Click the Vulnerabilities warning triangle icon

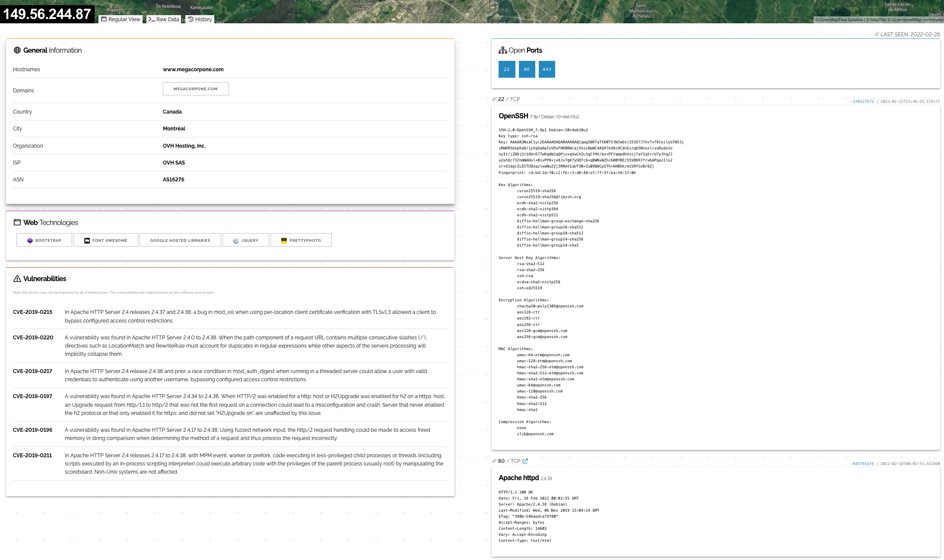tap(17, 278)
